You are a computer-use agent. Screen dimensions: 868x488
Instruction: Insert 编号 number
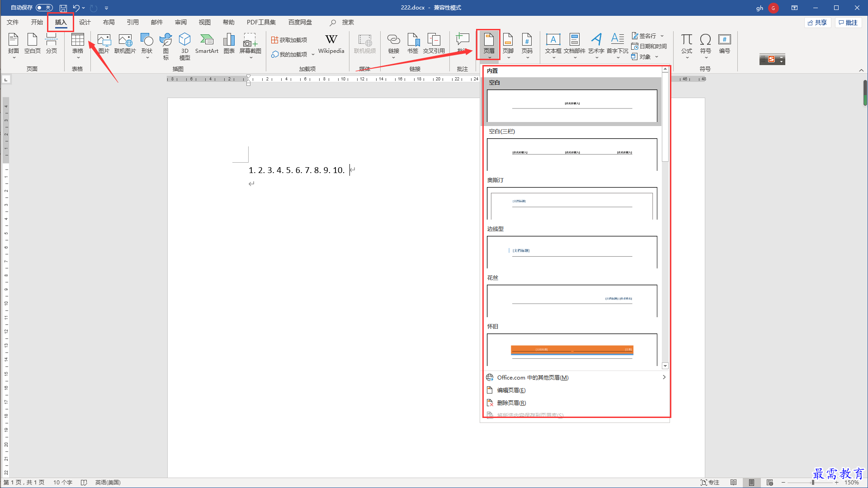[725, 44]
